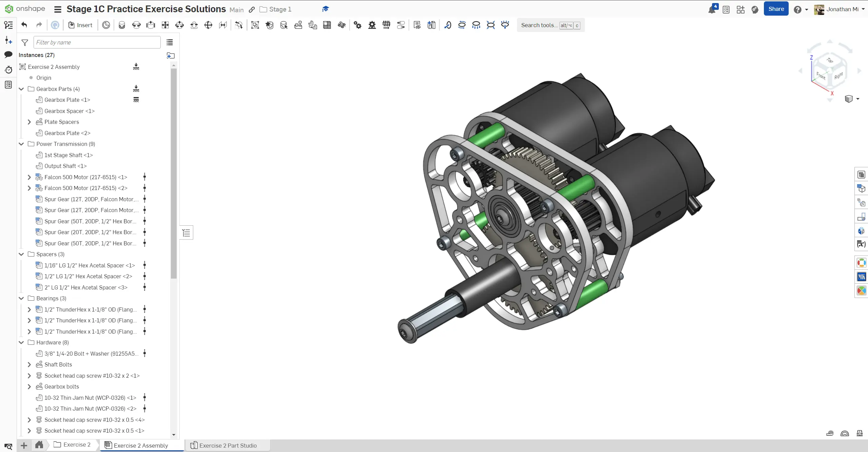
Task: Click the blue Share button
Action: (x=776, y=9)
